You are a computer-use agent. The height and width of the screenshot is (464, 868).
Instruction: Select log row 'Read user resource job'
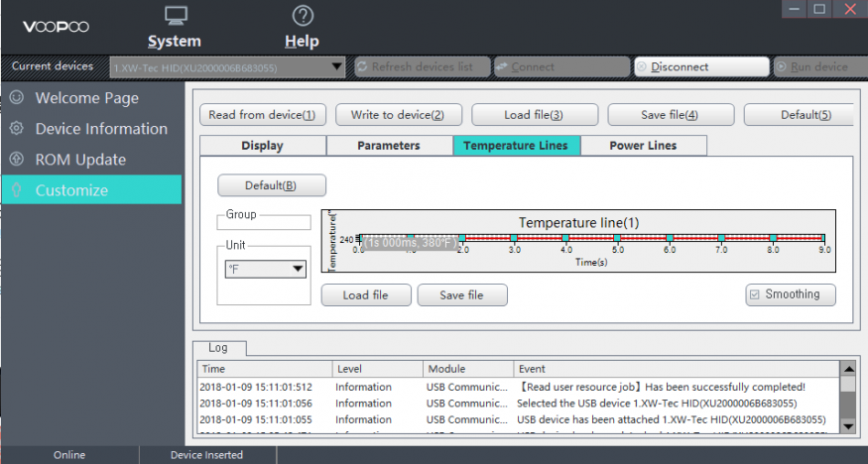(519, 387)
